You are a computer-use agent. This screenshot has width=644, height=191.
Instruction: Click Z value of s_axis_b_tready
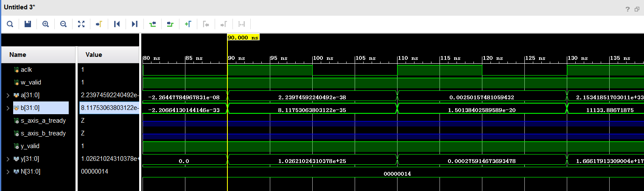click(x=83, y=133)
